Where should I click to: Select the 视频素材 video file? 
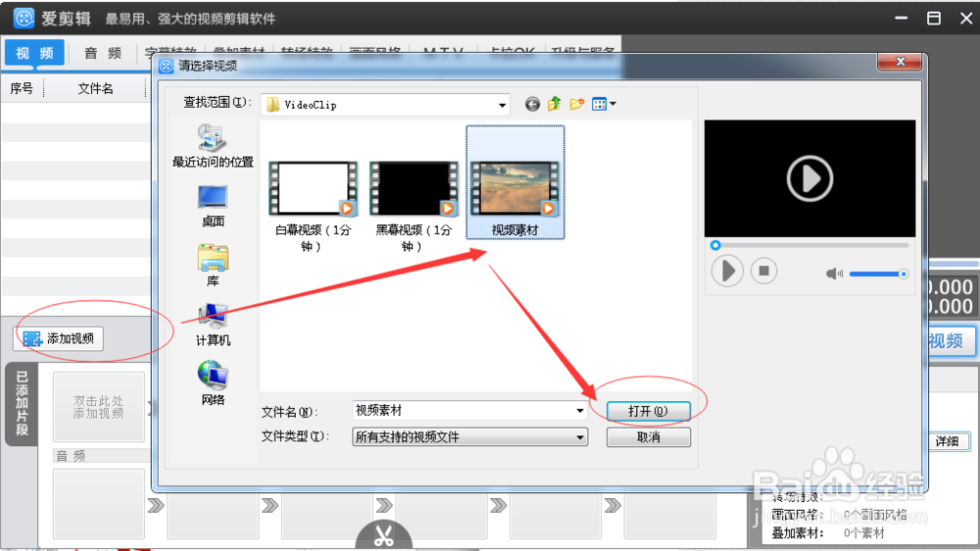coord(515,182)
